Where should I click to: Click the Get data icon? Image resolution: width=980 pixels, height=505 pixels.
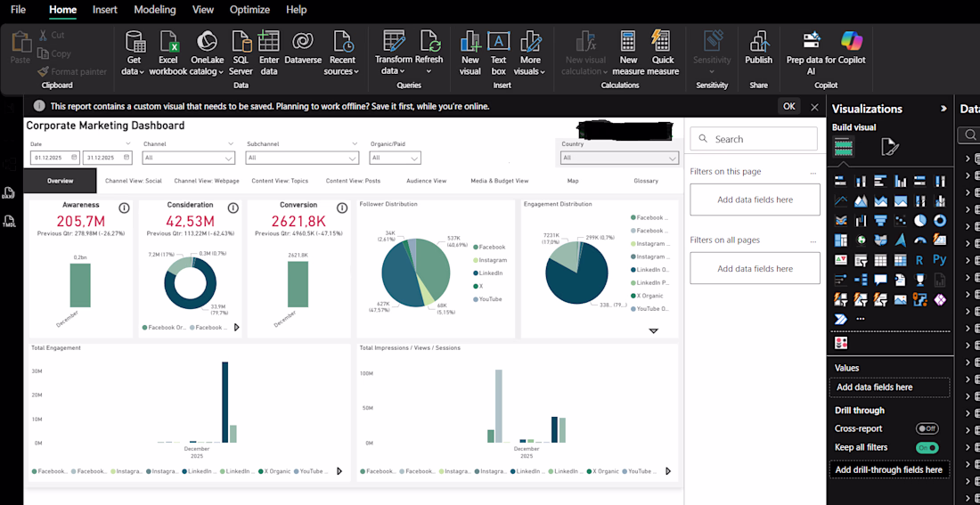(x=135, y=43)
